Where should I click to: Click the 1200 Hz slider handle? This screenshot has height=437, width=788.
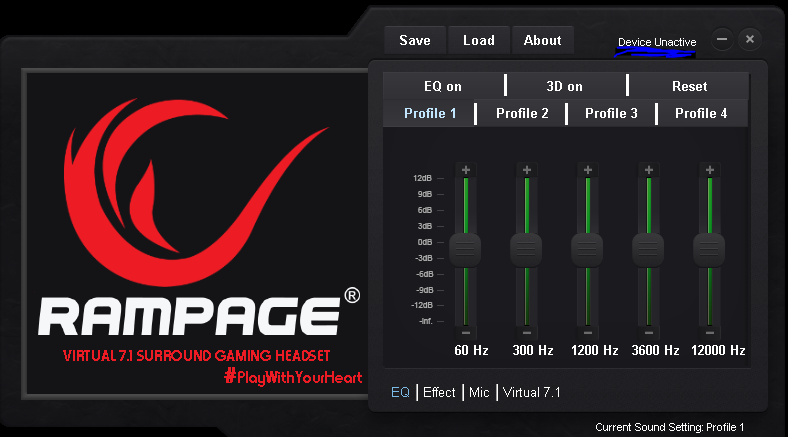pos(587,250)
